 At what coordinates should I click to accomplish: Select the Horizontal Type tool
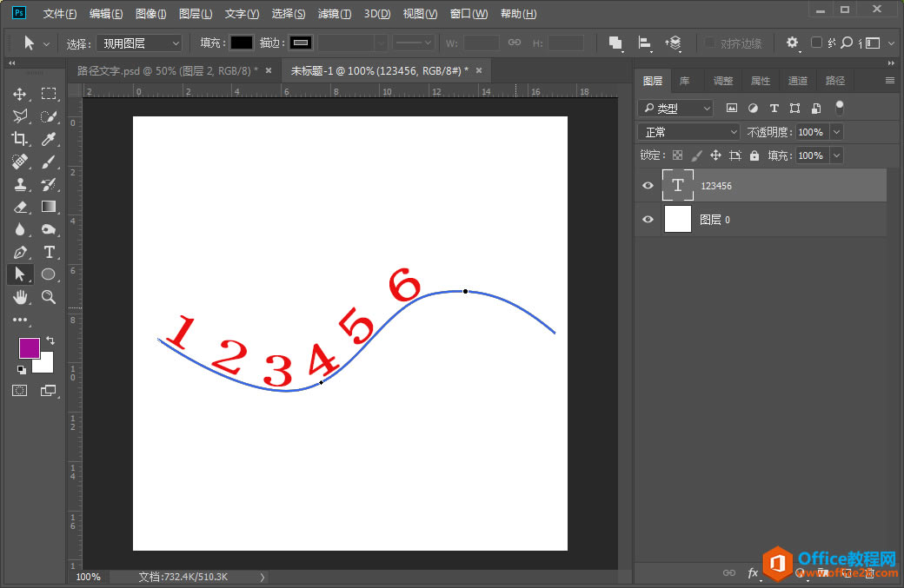pyautogui.click(x=49, y=252)
